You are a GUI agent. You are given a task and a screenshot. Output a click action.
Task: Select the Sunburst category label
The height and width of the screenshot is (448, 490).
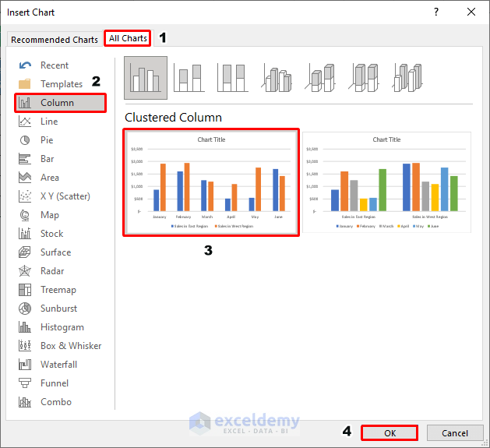(58, 309)
